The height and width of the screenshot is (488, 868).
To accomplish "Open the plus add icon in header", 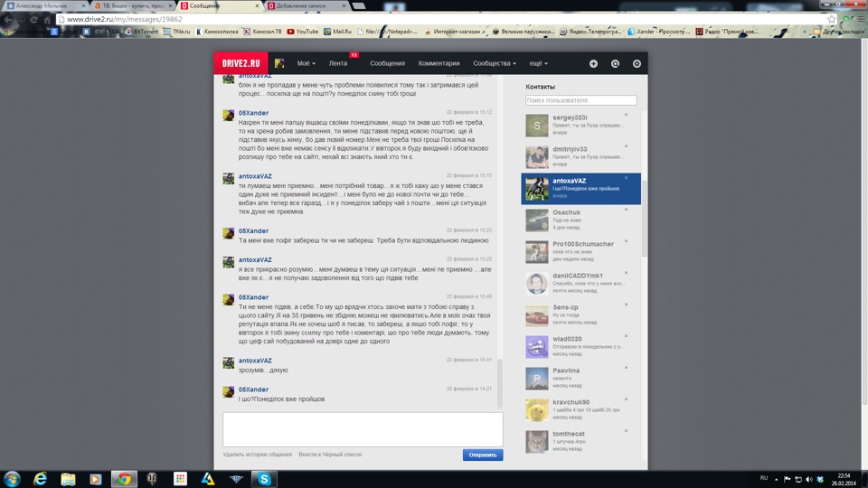I will point(593,63).
